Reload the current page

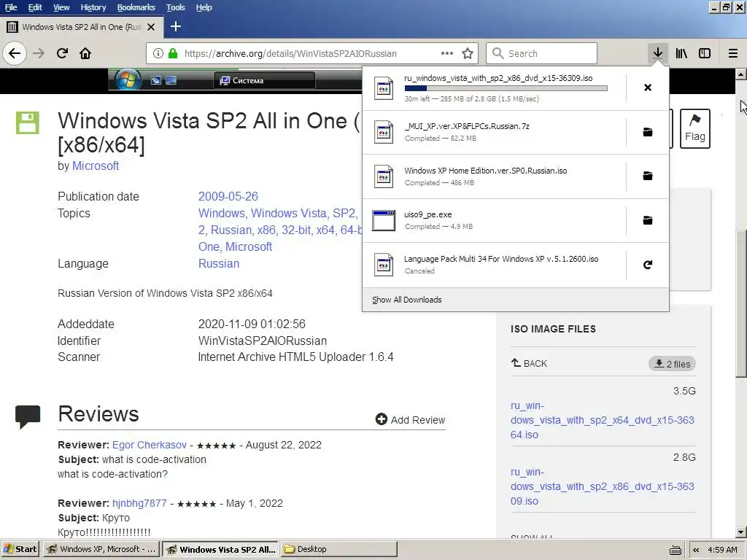coord(62,53)
